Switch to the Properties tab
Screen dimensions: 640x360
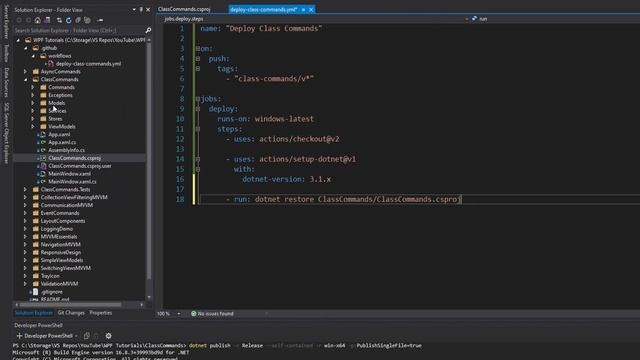[x=100, y=313]
